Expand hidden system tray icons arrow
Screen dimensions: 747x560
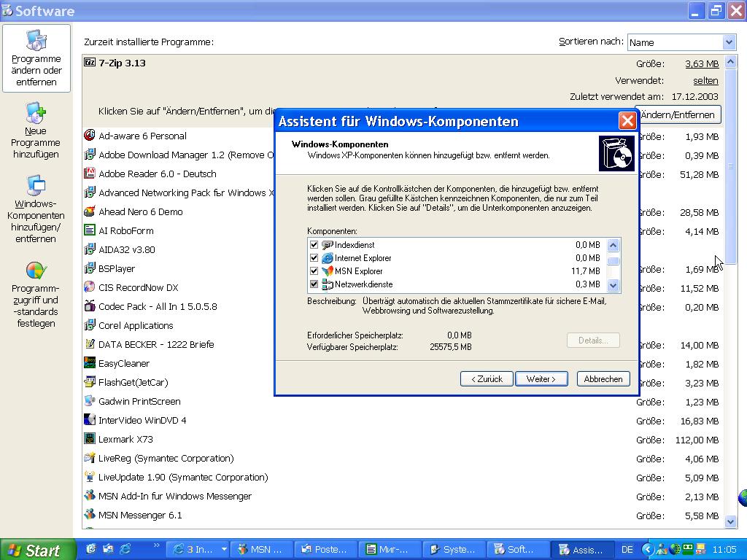pyautogui.click(x=647, y=550)
